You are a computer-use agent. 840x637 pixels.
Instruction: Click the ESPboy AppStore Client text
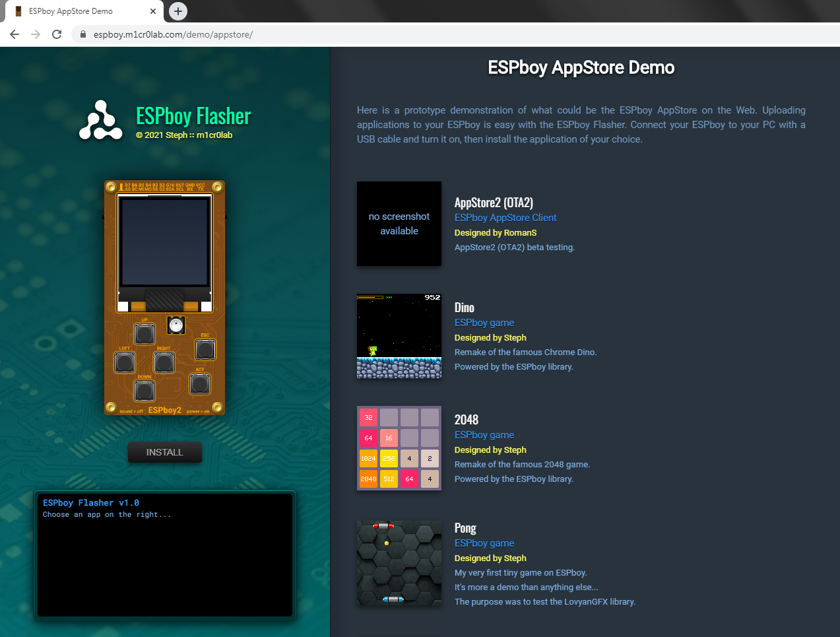click(505, 218)
